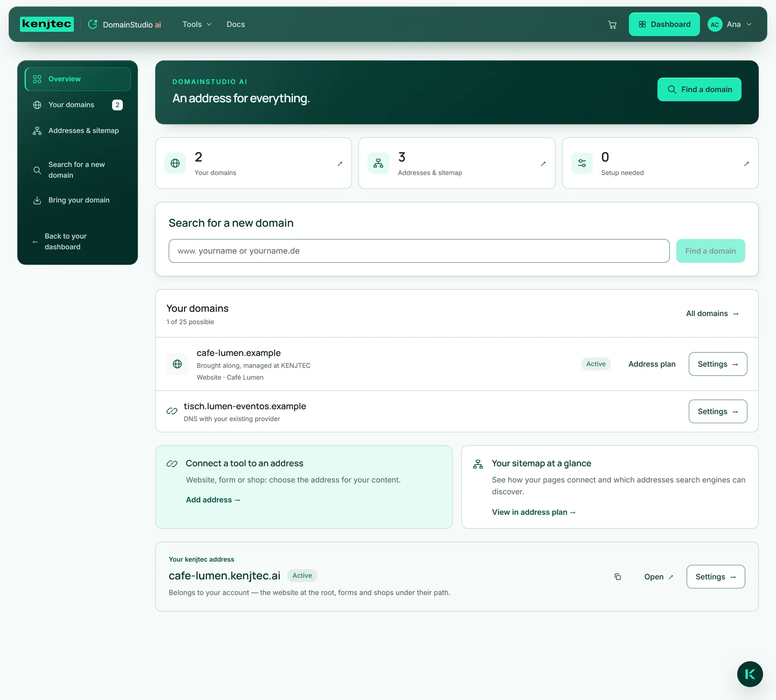Click the link icon beside tisch.lumen-eventos.example
Screen dimensions: 776x700
point(172,411)
